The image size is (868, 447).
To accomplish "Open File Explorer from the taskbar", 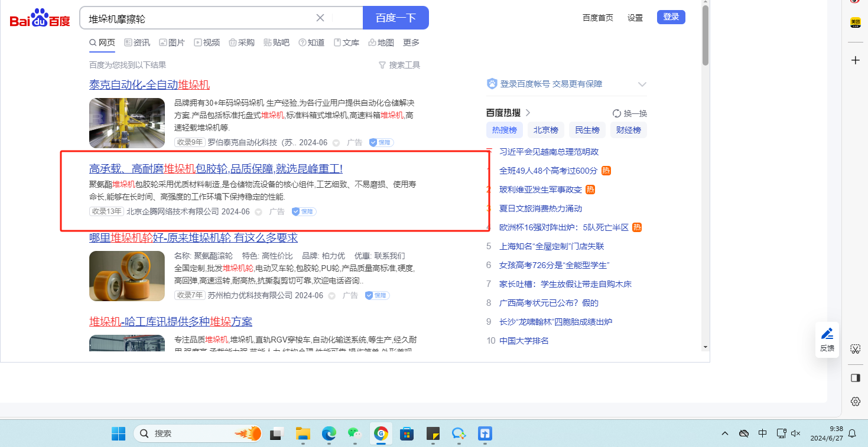I will point(303,434).
